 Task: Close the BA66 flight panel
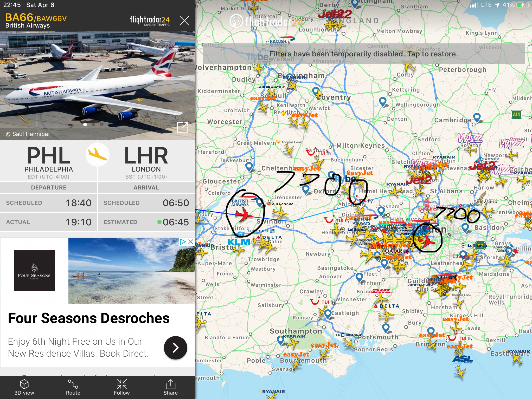point(184,21)
